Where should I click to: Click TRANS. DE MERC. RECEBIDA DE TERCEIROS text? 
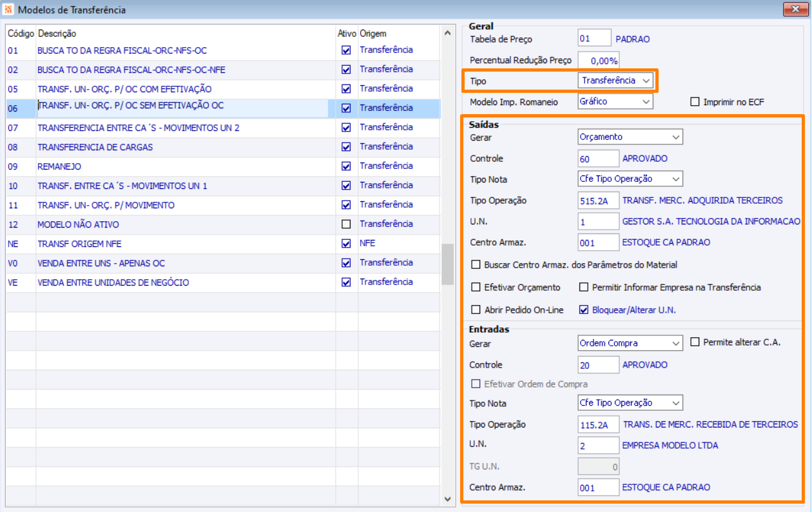[710, 424]
